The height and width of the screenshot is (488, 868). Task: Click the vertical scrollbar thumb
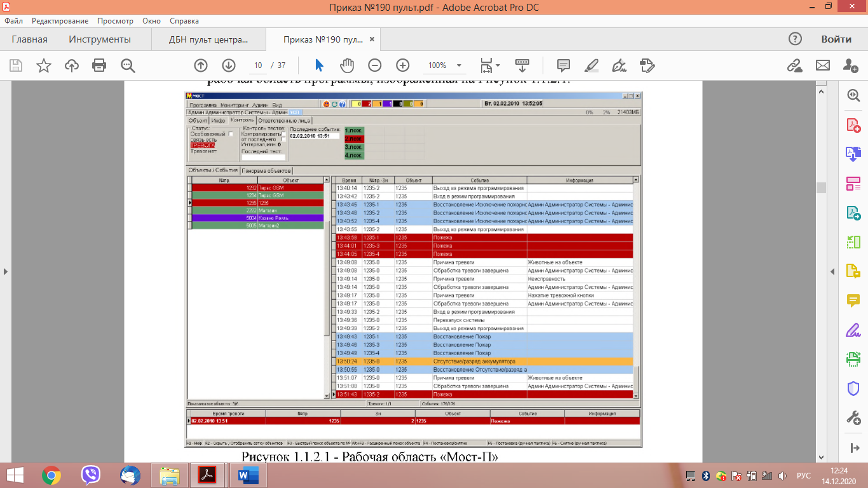(821, 187)
